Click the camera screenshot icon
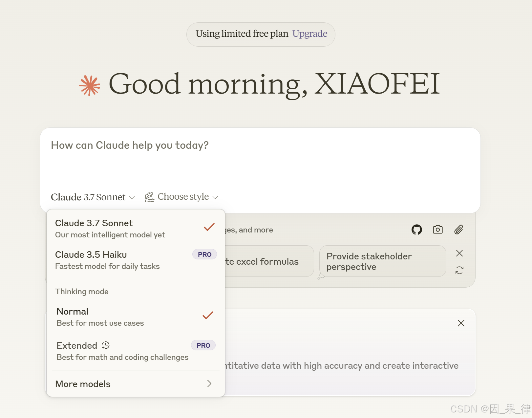 click(437, 230)
